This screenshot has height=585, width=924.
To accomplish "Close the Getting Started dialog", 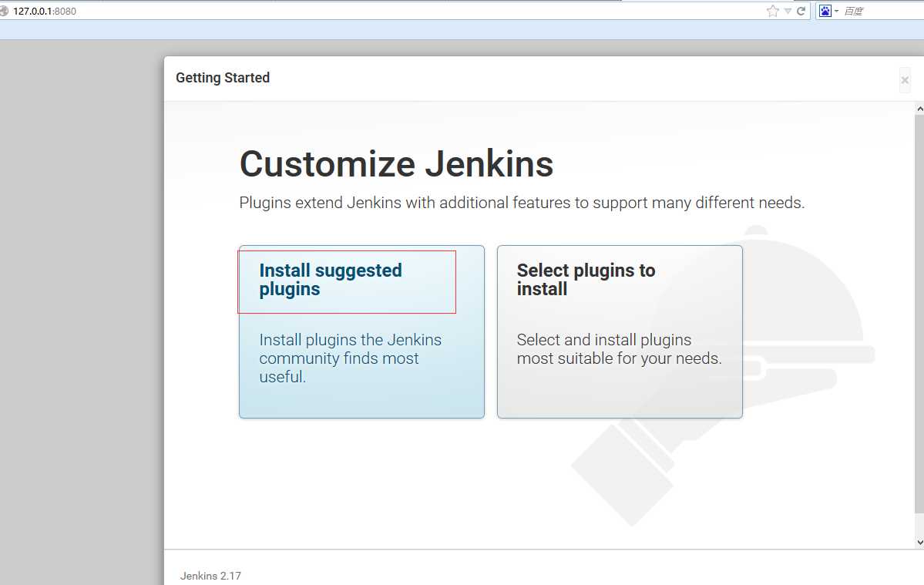I will coord(905,80).
